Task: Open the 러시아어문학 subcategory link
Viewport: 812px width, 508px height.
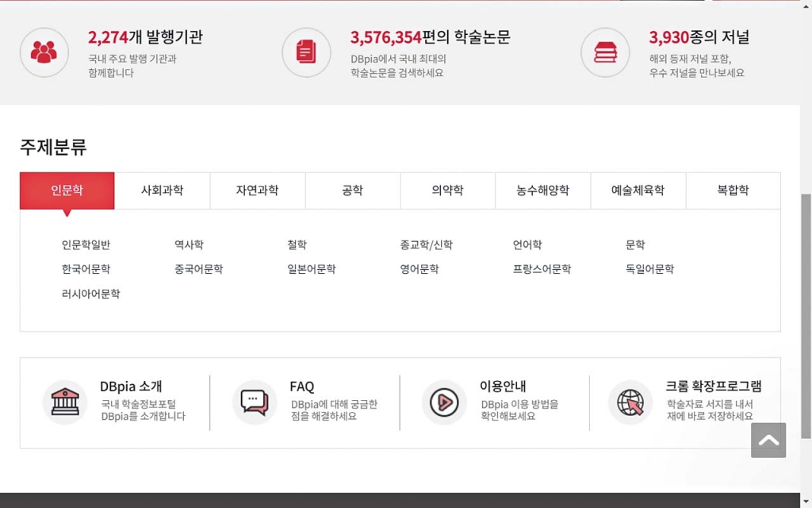Action: pos(90,294)
